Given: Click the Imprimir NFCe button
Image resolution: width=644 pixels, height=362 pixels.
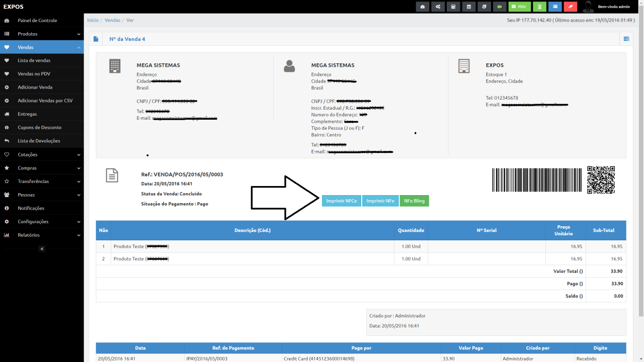Looking at the screenshot, I should tap(341, 200).
